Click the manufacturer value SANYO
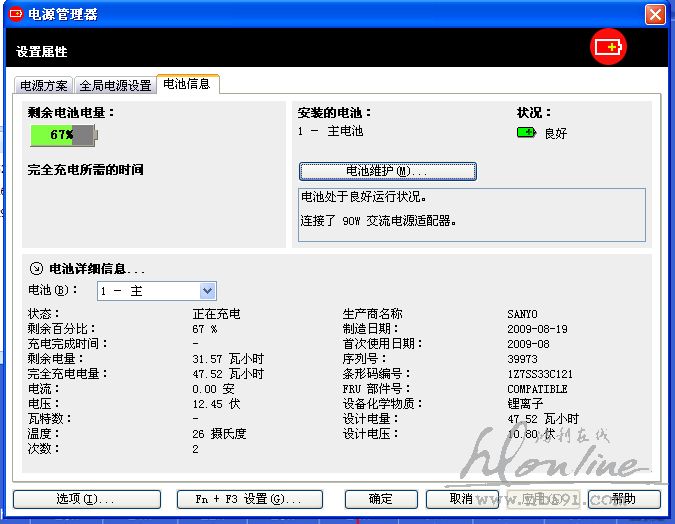This screenshot has height=524, width=675. click(x=522, y=314)
